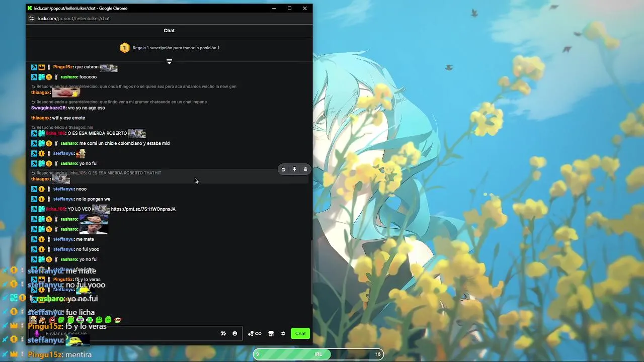The height and width of the screenshot is (362, 644).
Task: Click the kick.com popout URL address bar
Action: point(73,19)
